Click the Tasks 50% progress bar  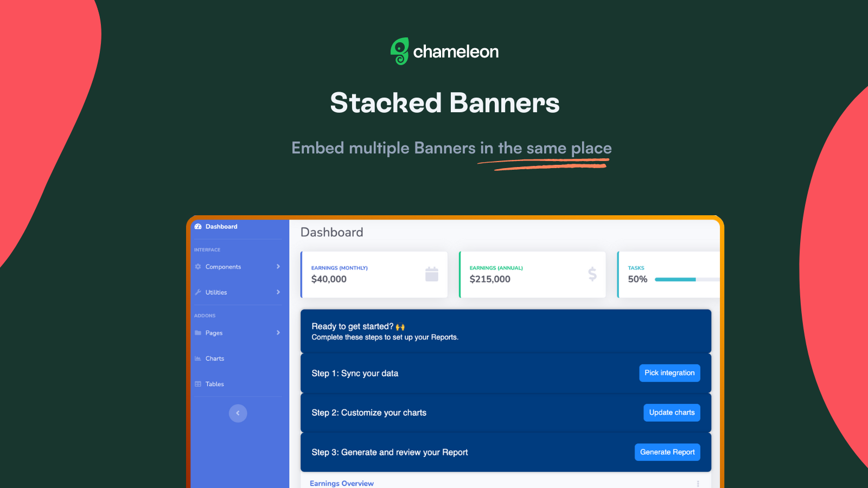pos(687,280)
